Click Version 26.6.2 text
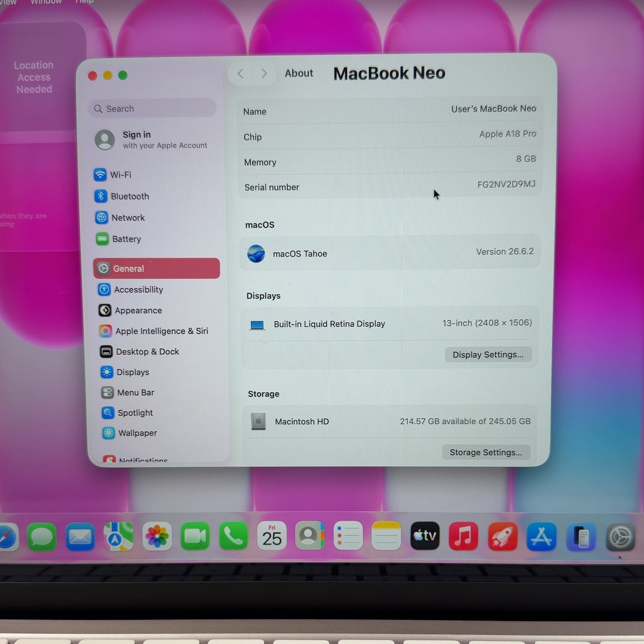The width and height of the screenshot is (644, 644). [504, 252]
